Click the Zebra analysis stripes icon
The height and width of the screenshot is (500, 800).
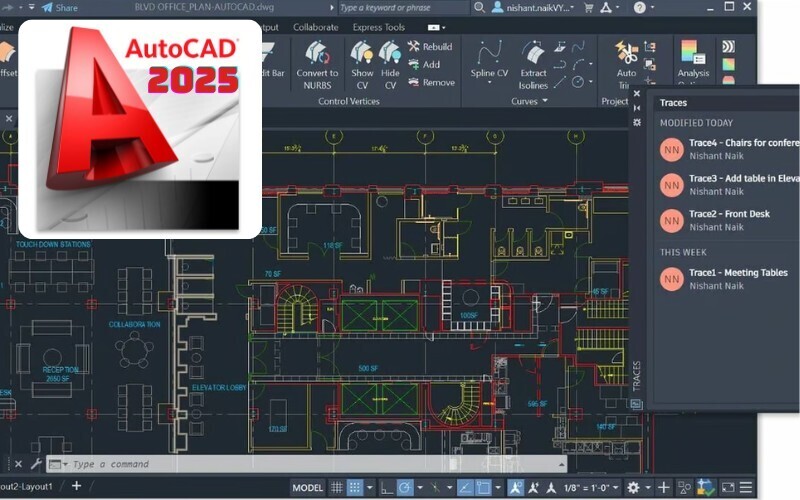point(728,46)
